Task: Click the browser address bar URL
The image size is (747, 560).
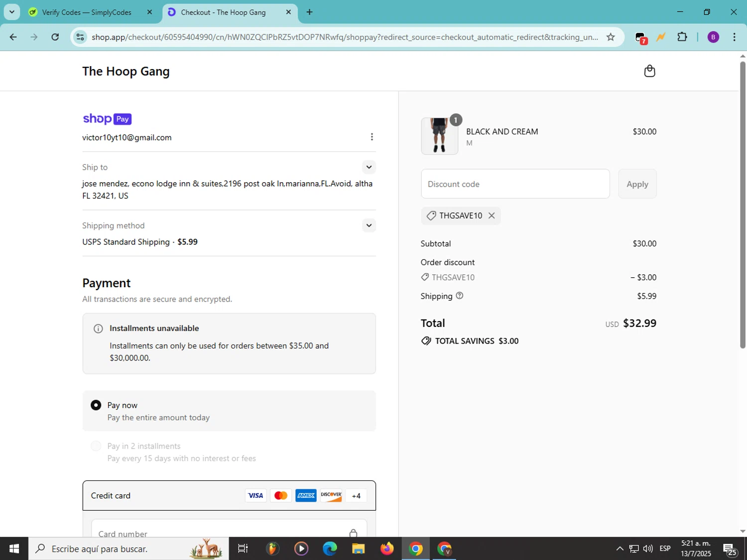Action: click(345, 37)
